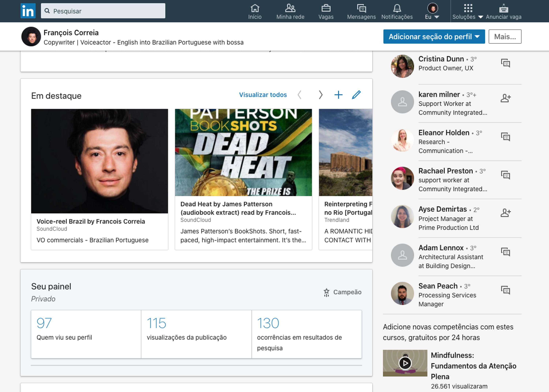Image resolution: width=549 pixels, height=392 pixels.
Task: Message Cristina Dunn via chat icon
Action: tap(505, 63)
